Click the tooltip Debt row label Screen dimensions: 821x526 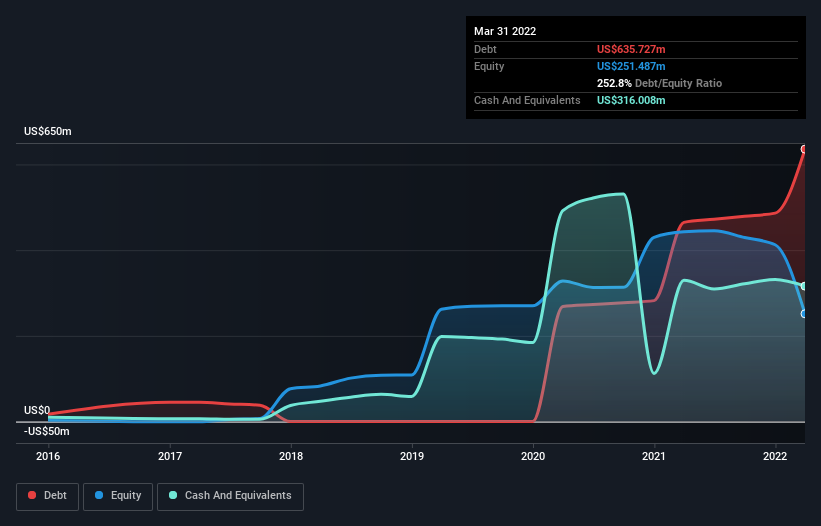[x=485, y=49]
